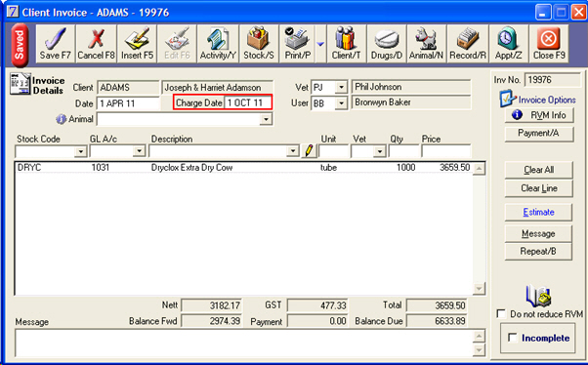Open the Drugs/D toolbar item
Viewport: 588px width, 365px height.
[387, 44]
